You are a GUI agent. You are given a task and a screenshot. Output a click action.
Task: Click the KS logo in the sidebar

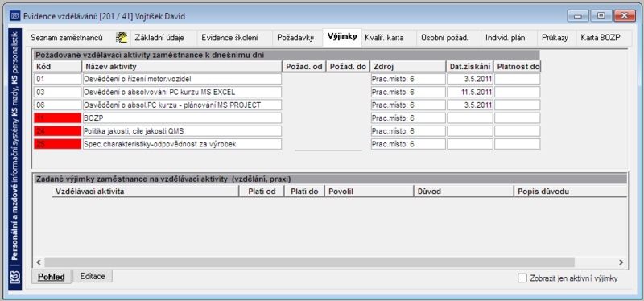(x=14, y=276)
